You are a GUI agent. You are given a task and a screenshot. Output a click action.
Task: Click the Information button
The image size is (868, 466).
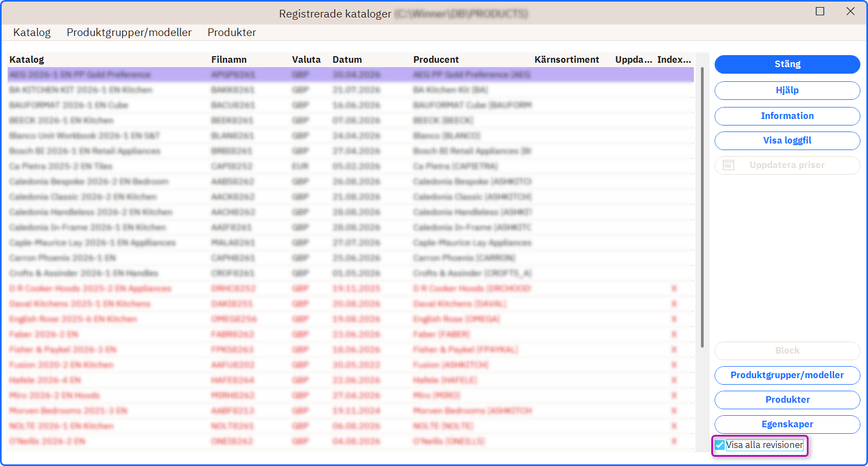(787, 116)
